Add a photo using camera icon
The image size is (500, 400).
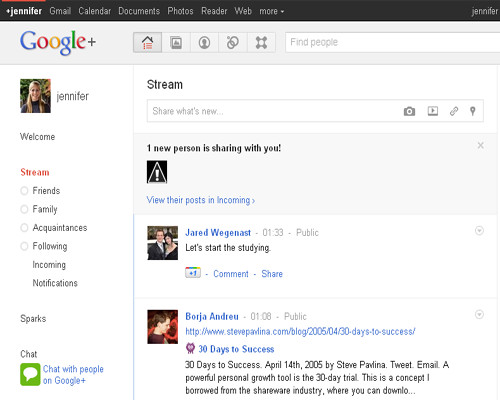point(409,111)
